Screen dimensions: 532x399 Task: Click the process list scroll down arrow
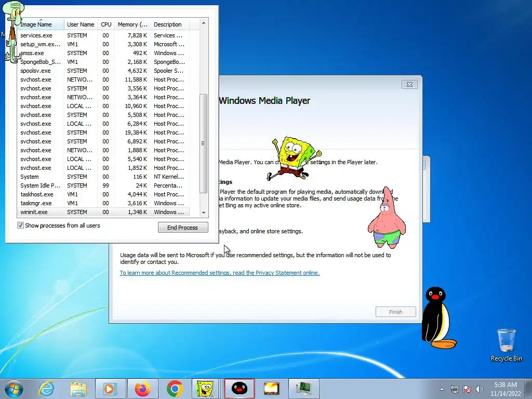[x=204, y=212]
